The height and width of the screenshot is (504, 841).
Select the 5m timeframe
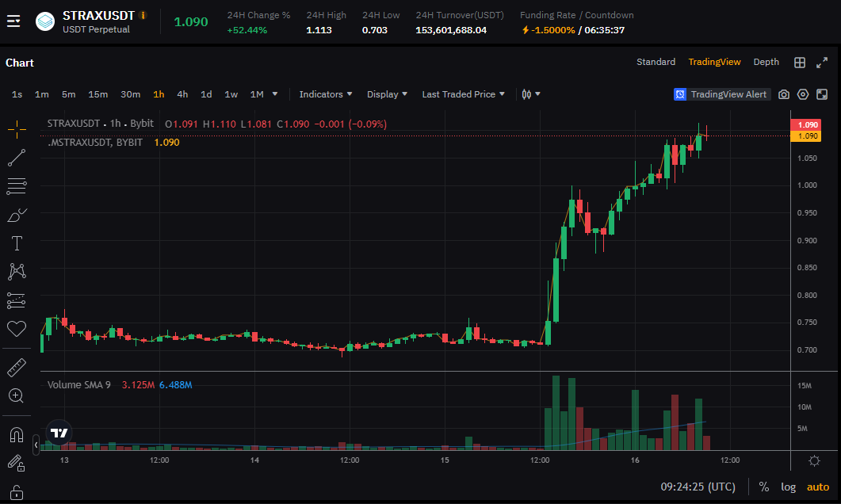[69, 94]
